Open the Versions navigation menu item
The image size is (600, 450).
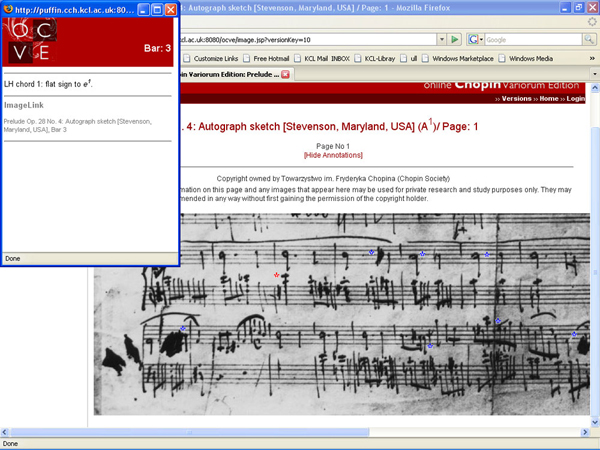[x=516, y=100]
